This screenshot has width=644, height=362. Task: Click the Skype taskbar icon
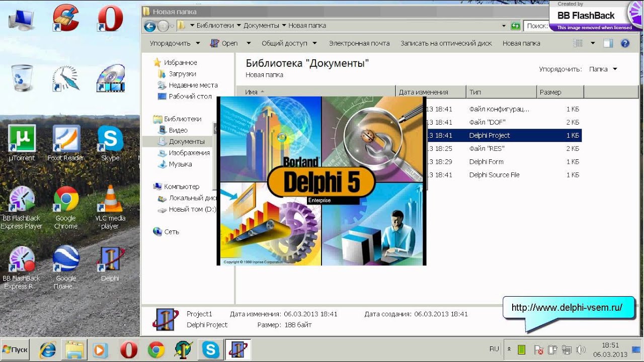210,349
